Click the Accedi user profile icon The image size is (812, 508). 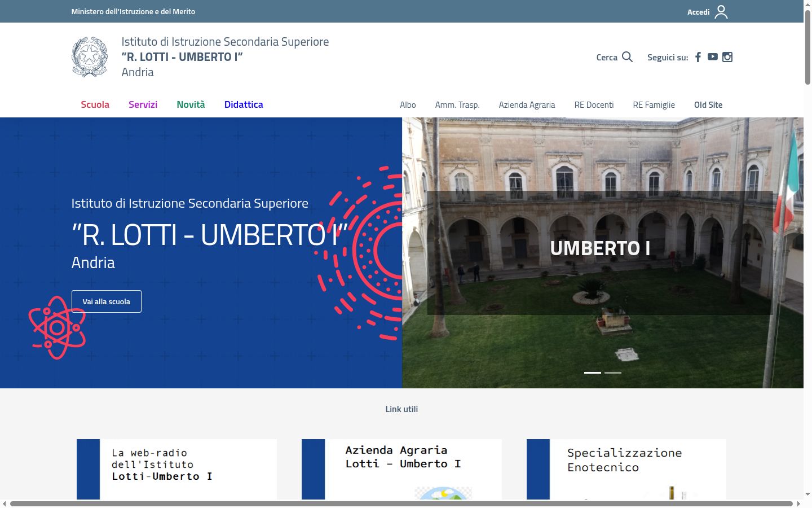[721, 12]
